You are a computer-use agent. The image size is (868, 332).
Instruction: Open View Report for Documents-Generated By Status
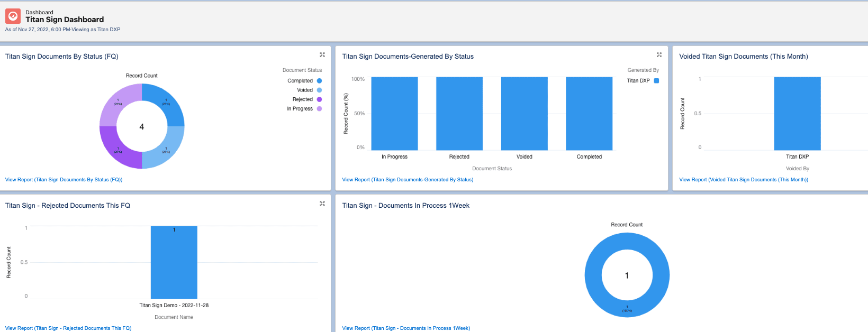click(408, 180)
